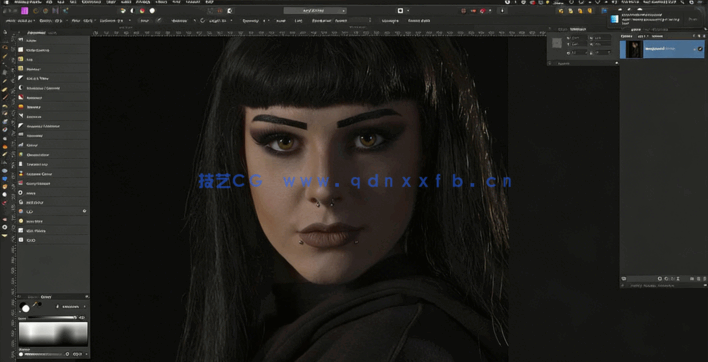Add a Brightness / Contrast adjustment

[53, 88]
